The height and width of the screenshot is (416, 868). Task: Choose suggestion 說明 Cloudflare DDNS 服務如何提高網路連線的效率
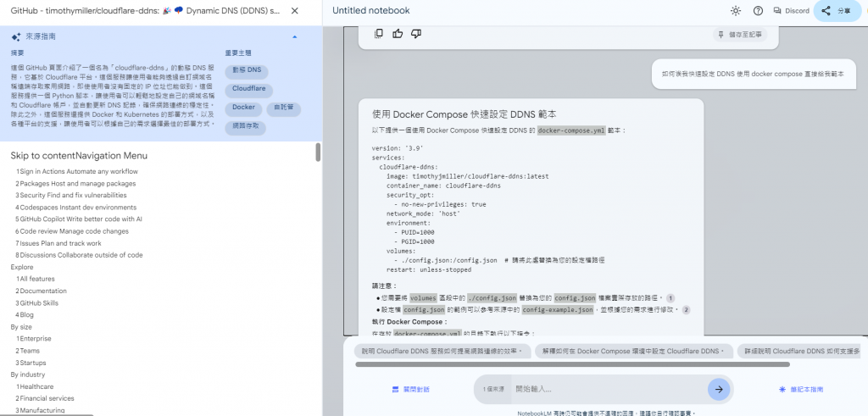tap(442, 352)
